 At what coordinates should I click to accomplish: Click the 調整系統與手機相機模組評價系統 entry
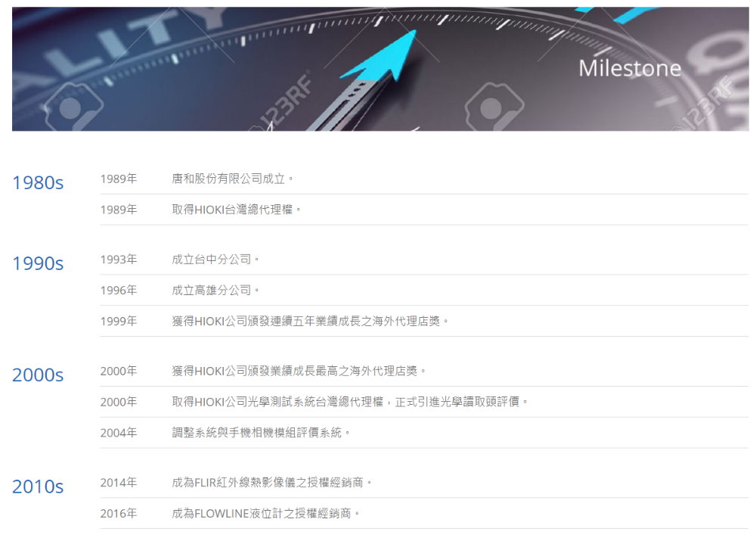coord(261,433)
